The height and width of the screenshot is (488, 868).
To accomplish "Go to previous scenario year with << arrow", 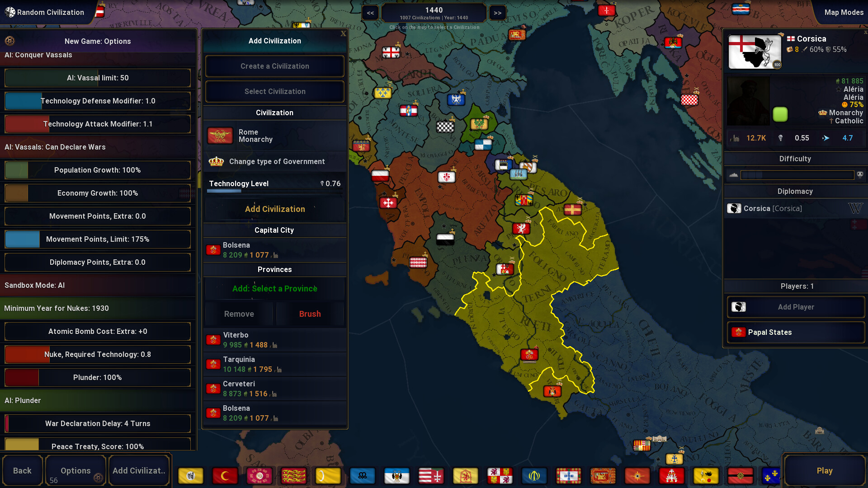I will coord(370,13).
